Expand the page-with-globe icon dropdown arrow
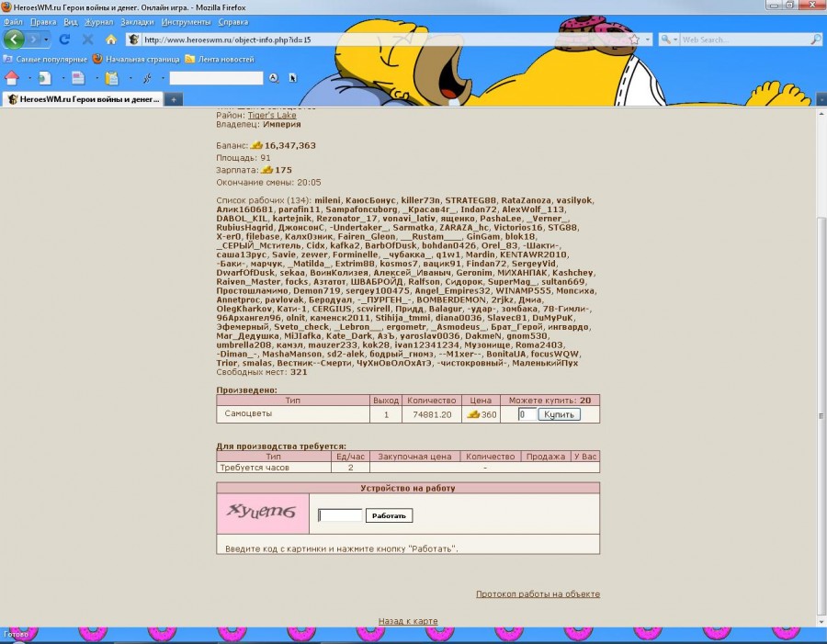This screenshot has width=827, height=644. (x=63, y=78)
